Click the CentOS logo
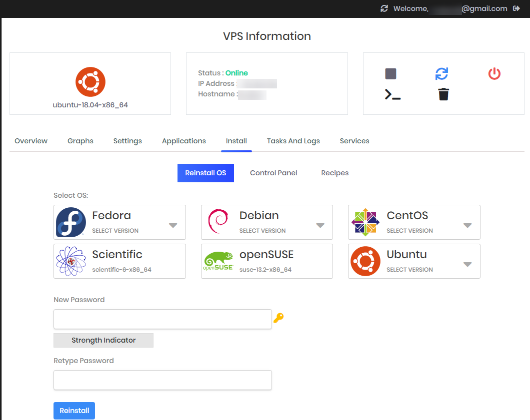530x420 pixels. [x=365, y=222]
